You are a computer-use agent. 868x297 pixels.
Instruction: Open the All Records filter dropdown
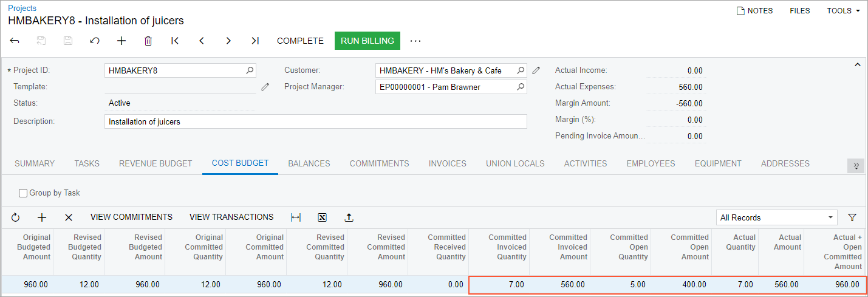(776, 217)
